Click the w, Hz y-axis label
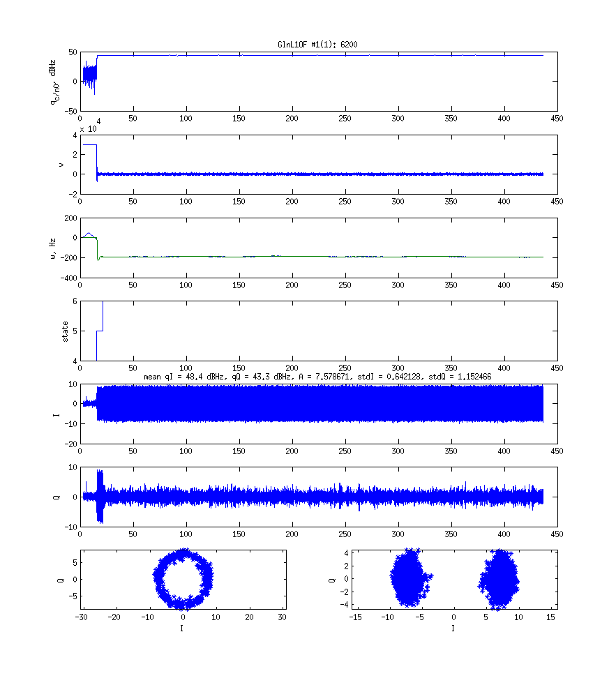The image size is (616, 685). (x=62, y=248)
